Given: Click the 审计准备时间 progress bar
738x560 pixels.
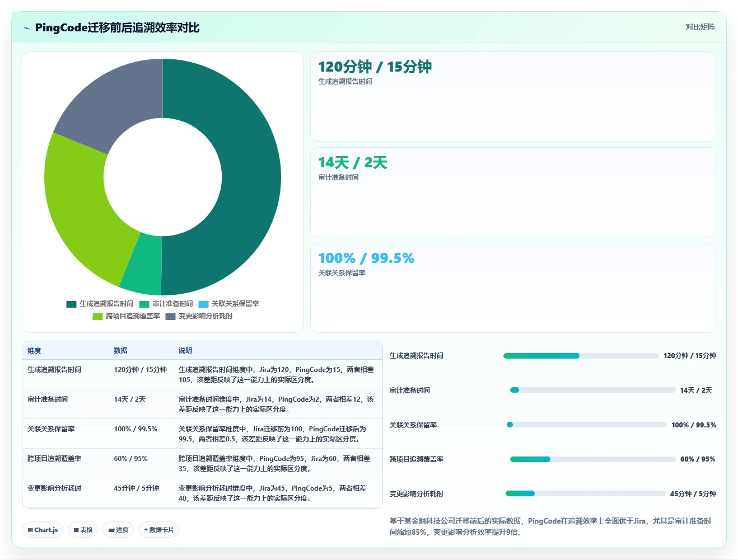Looking at the screenshot, I should tap(592, 390).
